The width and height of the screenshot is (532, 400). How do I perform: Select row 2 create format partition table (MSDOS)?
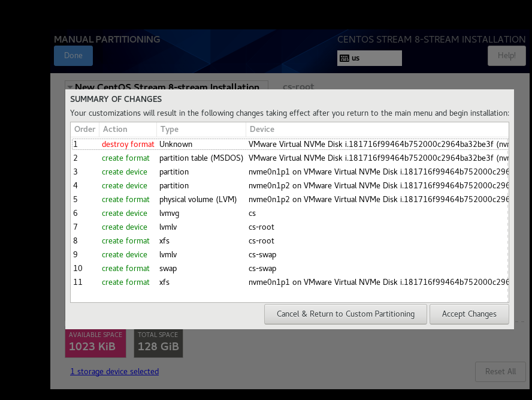tap(290, 158)
